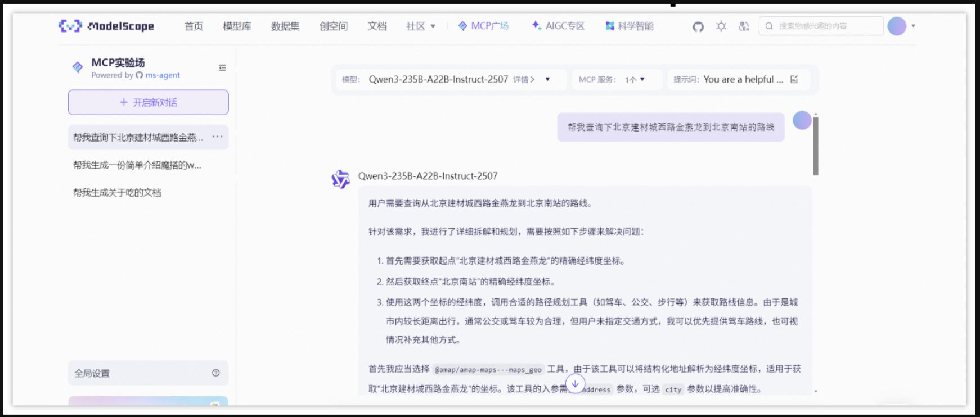Expand the 社区 dropdown menu

421,26
